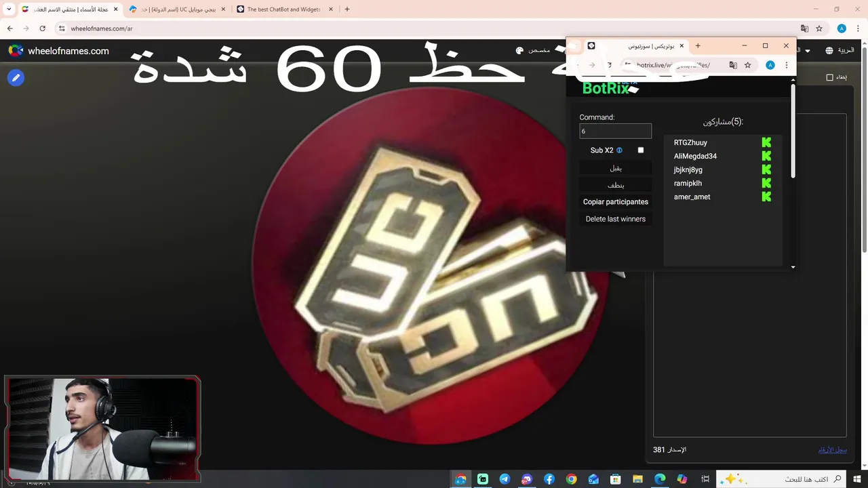Viewport: 868px width, 488px height.
Task: Open the profile avatar in main browser window
Action: (842, 28)
